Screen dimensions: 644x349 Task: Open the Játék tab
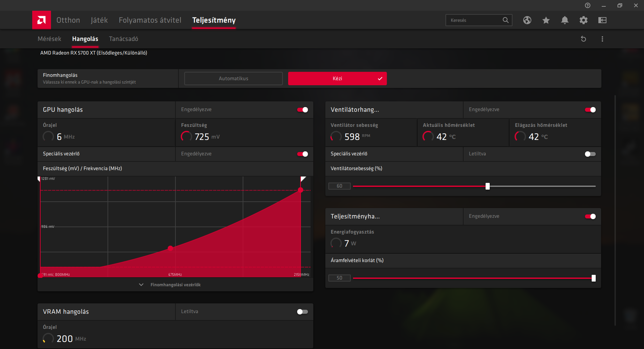(99, 20)
